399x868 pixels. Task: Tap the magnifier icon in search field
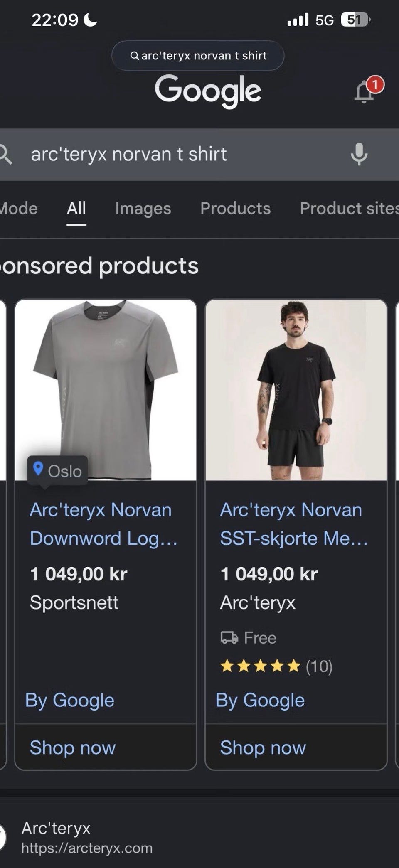[x=5, y=155]
